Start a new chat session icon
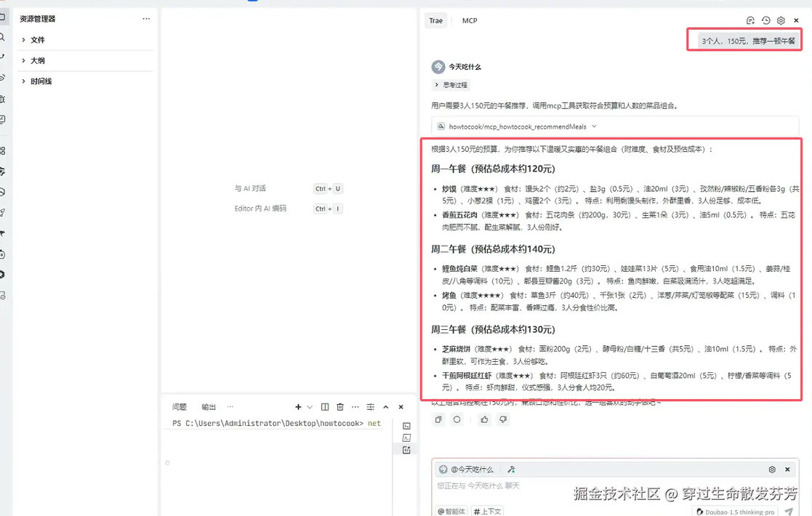The image size is (812, 516). 750,20
